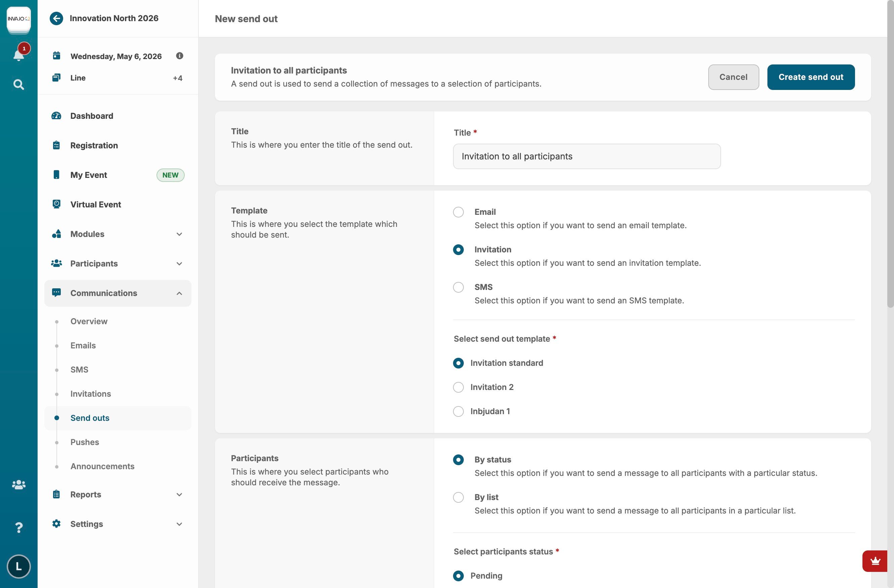Click into the Title text field

586,157
